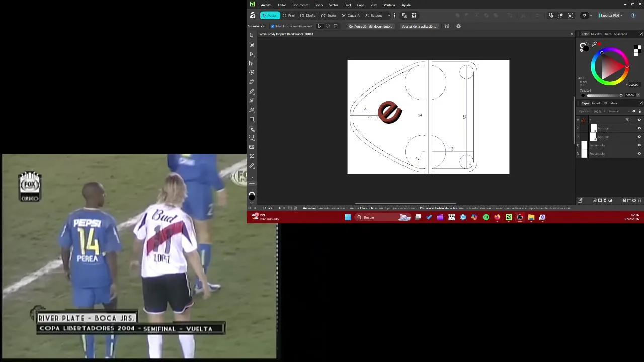
Task: Switch to the Estilos tab
Action: coord(613,103)
